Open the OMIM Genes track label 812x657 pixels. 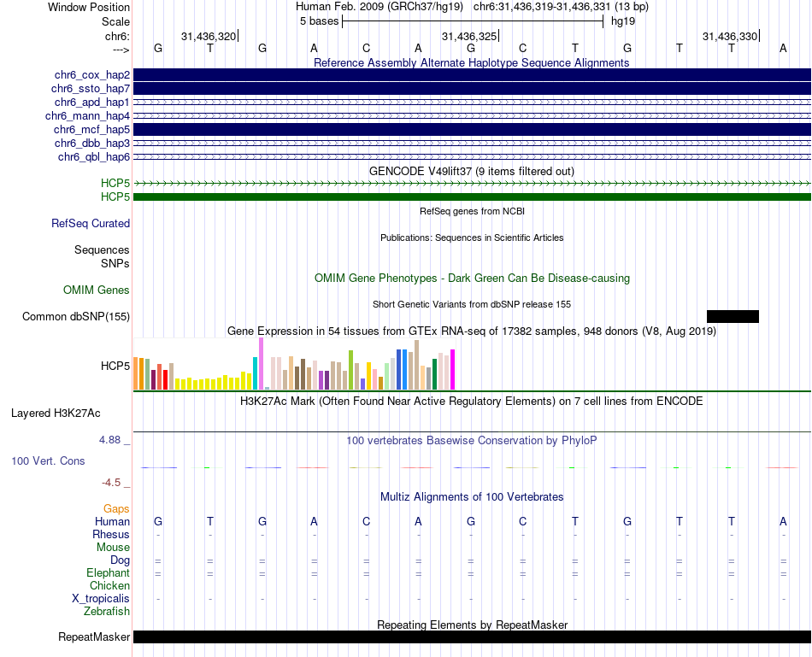[x=97, y=290]
